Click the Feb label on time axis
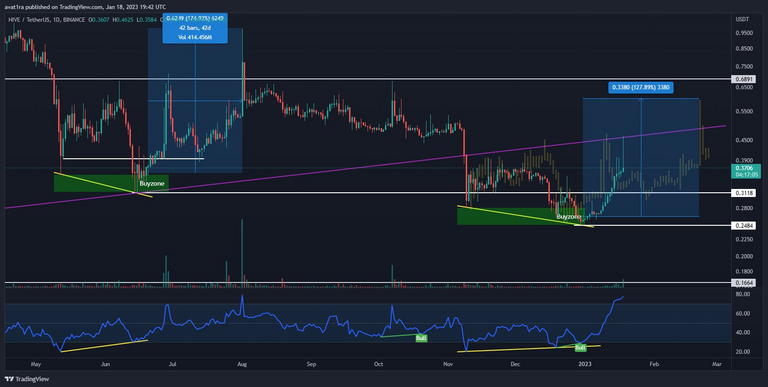The width and height of the screenshot is (768, 387). pos(654,364)
